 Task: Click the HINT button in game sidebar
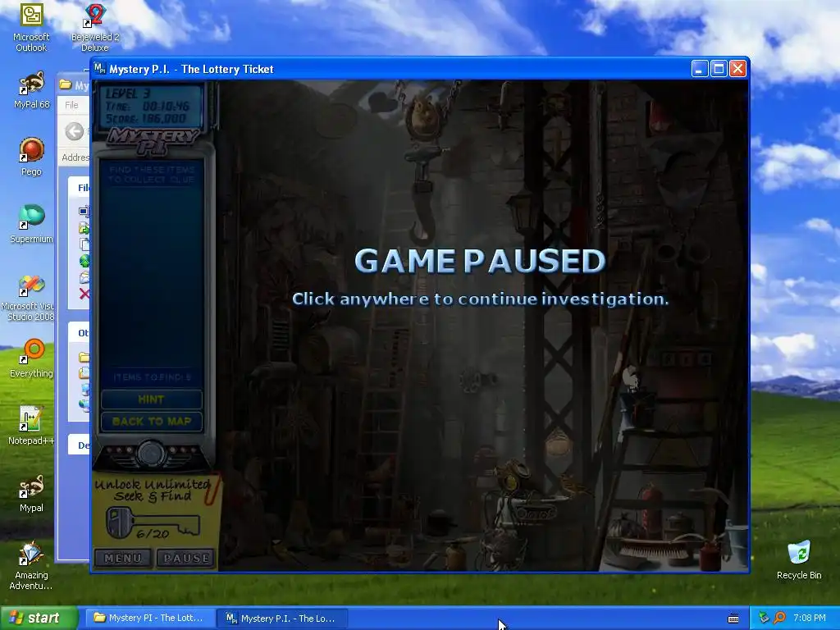151,399
